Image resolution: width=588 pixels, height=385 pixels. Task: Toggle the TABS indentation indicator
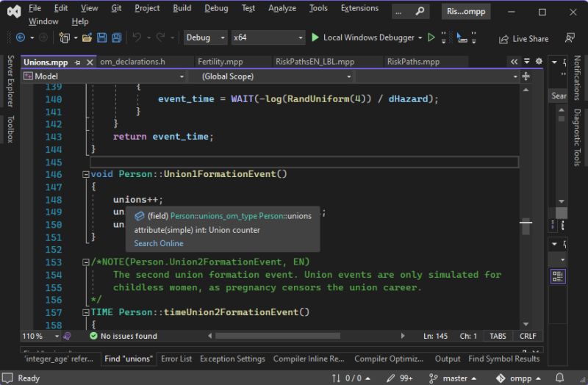click(x=498, y=336)
